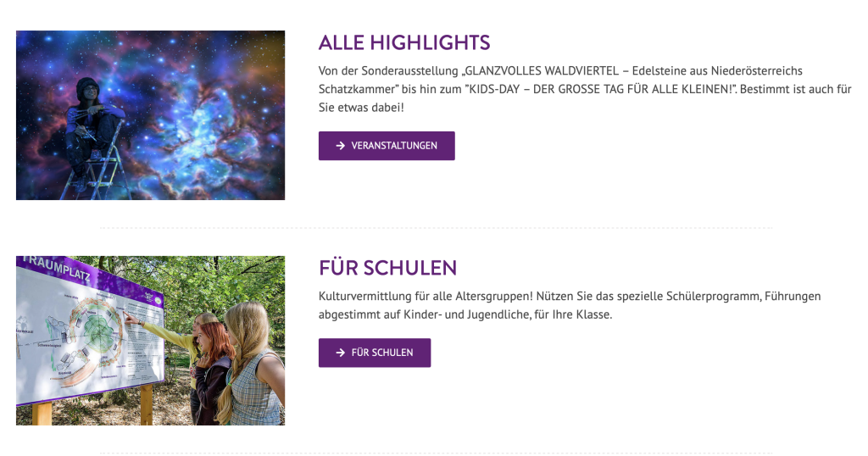Click the dotted divider below highlights section
Viewport: 868px width, 456px height.
tap(437, 228)
